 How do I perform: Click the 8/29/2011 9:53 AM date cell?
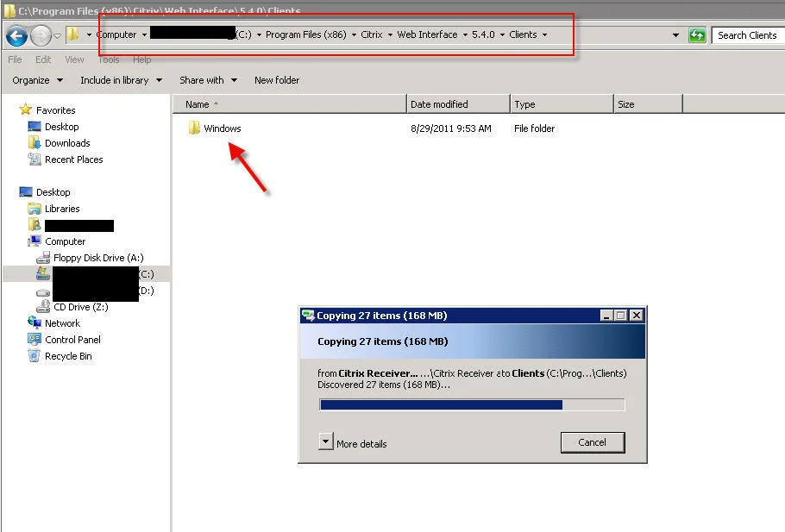click(451, 128)
